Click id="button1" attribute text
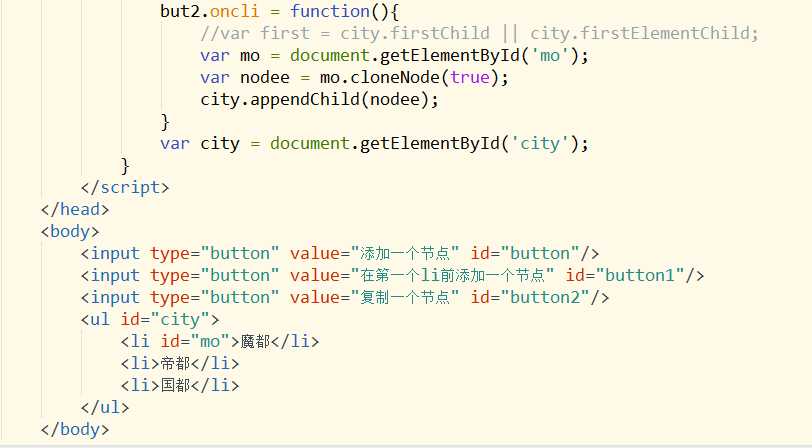Image resolution: width=812 pixels, height=448 pixels. coord(625,276)
